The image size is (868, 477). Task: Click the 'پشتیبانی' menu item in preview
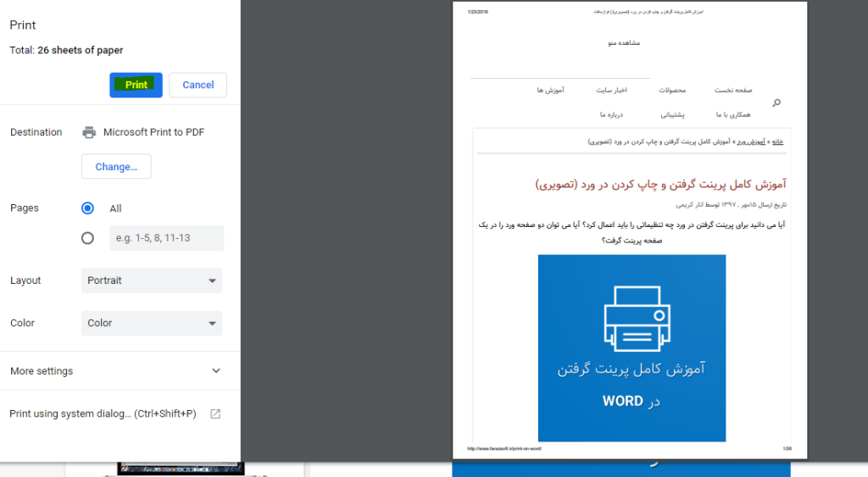point(672,114)
